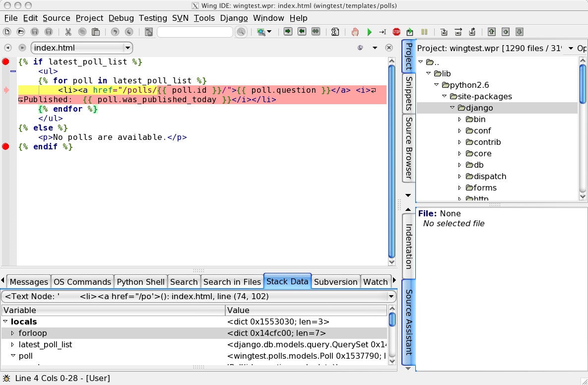Click the New file toolbar icon
Viewport: 588px width, 385px height.
click(7, 32)
